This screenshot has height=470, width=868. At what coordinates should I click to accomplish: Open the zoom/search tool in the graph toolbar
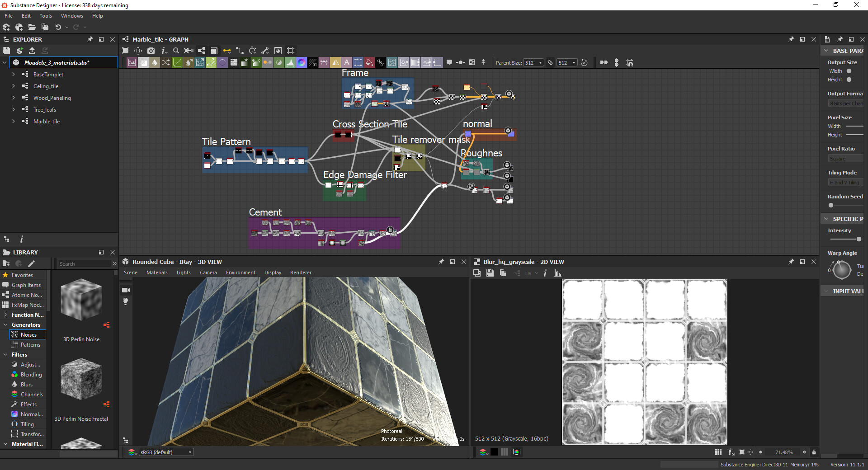pyautogui.click(x=176, y=51)
